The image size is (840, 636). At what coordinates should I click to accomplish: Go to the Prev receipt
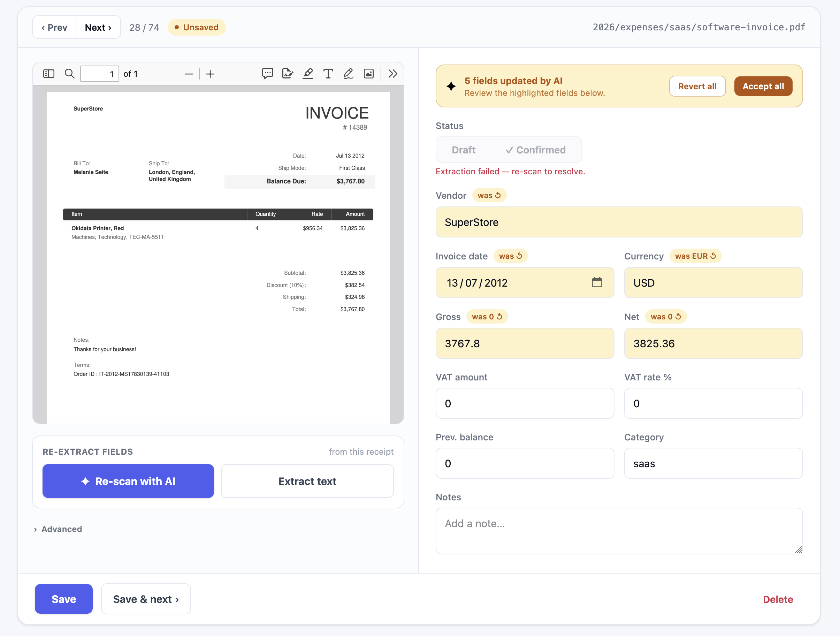54,27
